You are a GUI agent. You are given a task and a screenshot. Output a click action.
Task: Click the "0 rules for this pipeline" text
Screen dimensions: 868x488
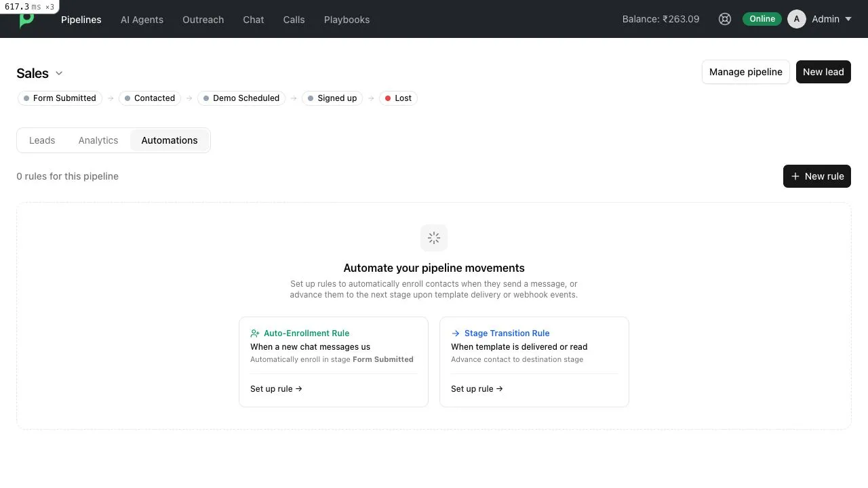(68, 176)
